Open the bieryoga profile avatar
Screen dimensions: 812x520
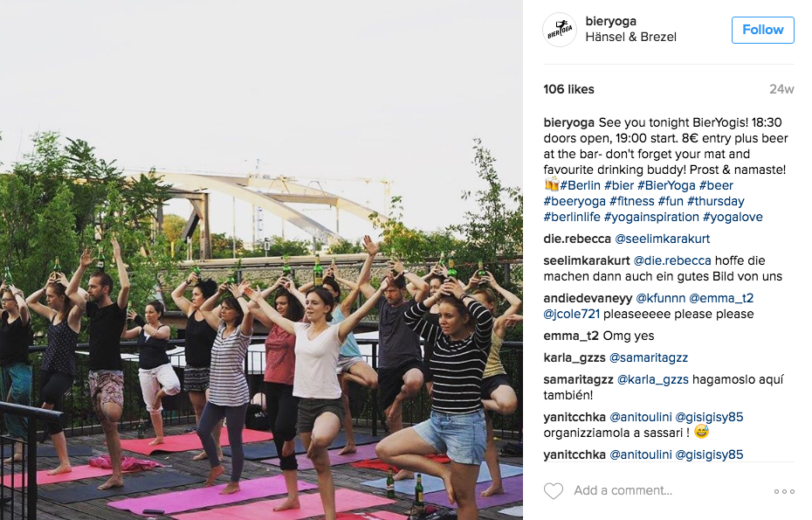coord(560,30)
